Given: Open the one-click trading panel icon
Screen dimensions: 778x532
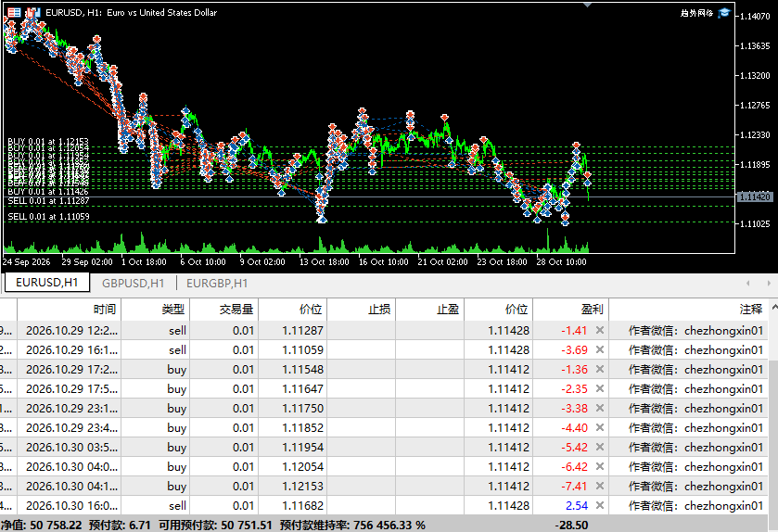Looking at the screenshot, I should (14, 12).
